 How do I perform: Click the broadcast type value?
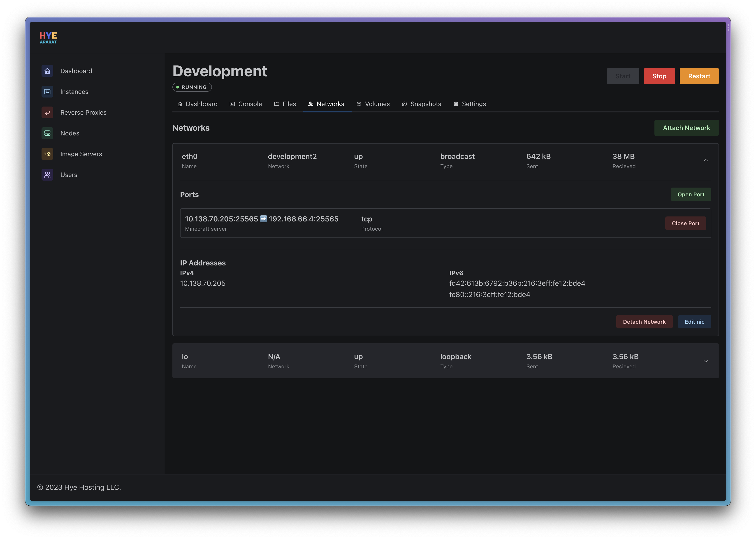[x=457, y=156]
